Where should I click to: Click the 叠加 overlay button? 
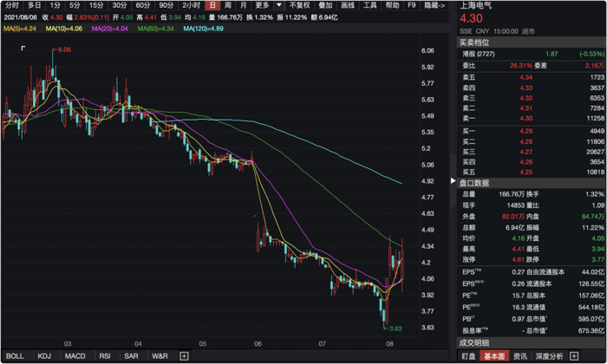325,5
